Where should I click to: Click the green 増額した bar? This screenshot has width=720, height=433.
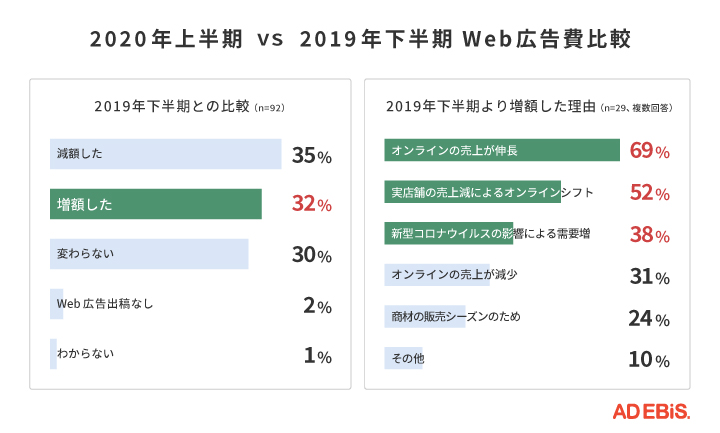155,204
